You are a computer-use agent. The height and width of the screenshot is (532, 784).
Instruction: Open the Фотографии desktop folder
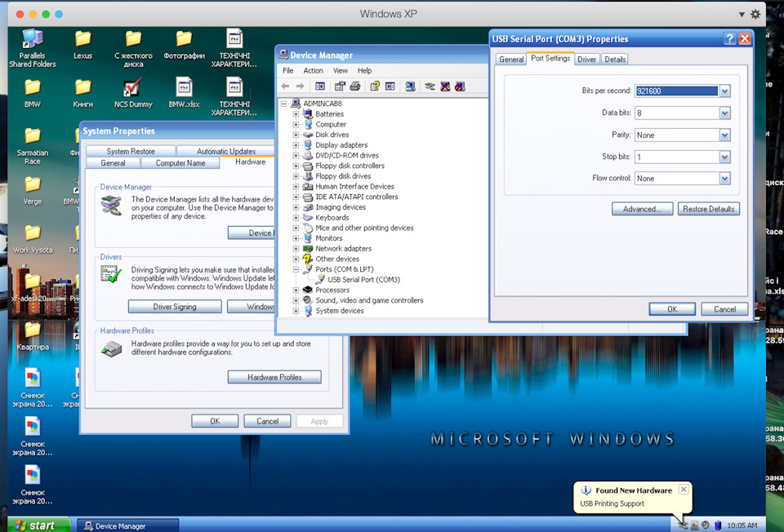point(184,44)
